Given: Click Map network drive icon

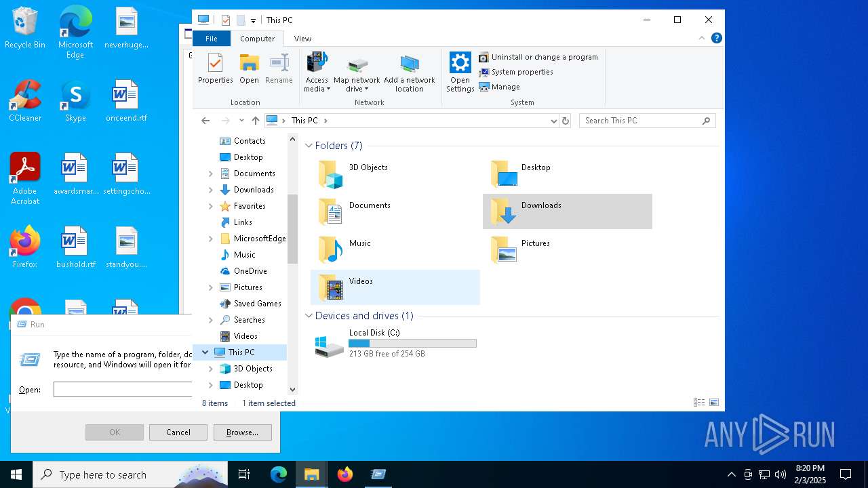Looking at the screenshot, I should [357, 72].
